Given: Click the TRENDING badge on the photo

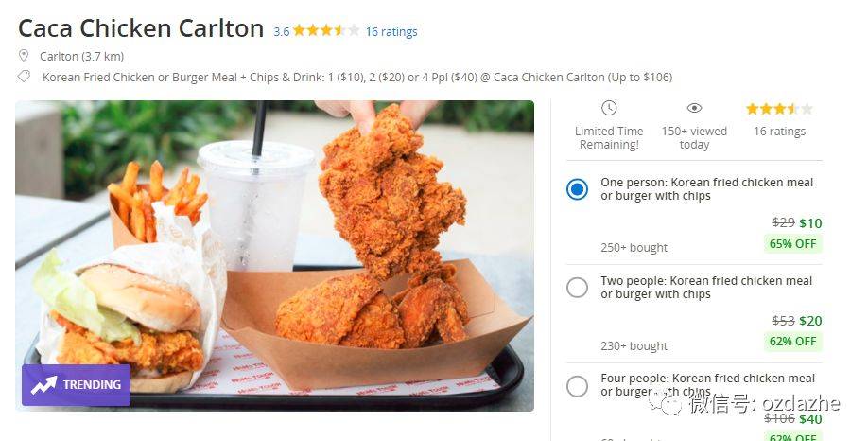Looking at the screenshot, I should [x=77, y=385].
